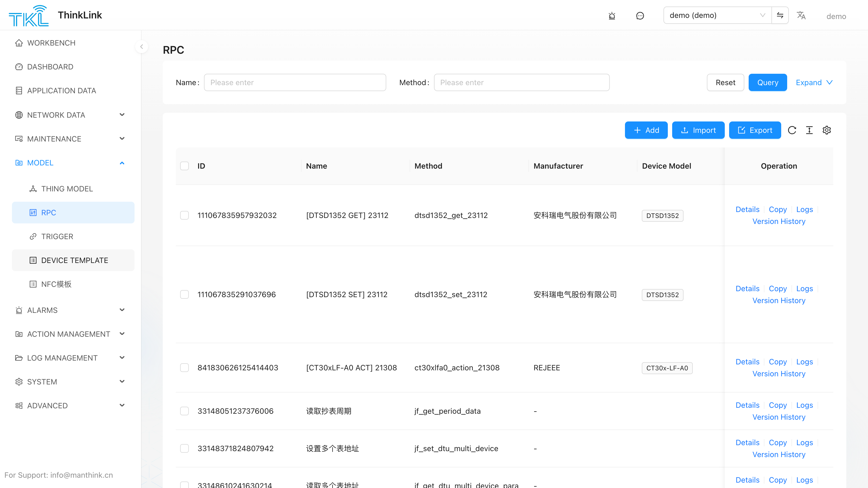
Task: Click the Alarms siren icon
Action: coord(19,310)
